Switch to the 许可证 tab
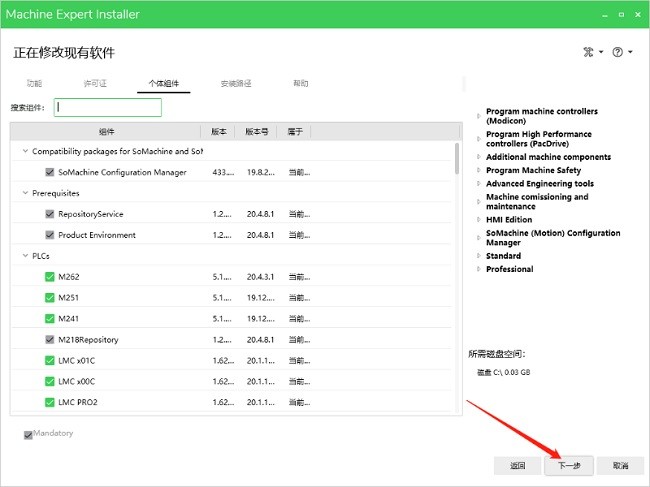The width and height of the screenshot is (650, 487). tap(96, 83)
